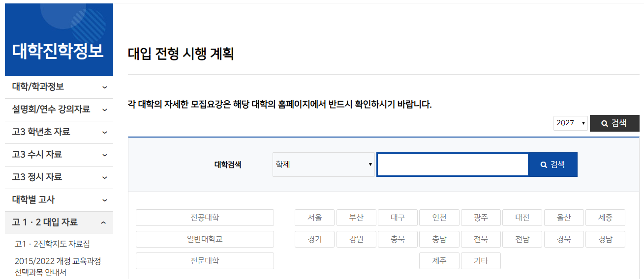Select the 대전 region button
Viewport: 644px width, 279px height.
tap(522, 218)
